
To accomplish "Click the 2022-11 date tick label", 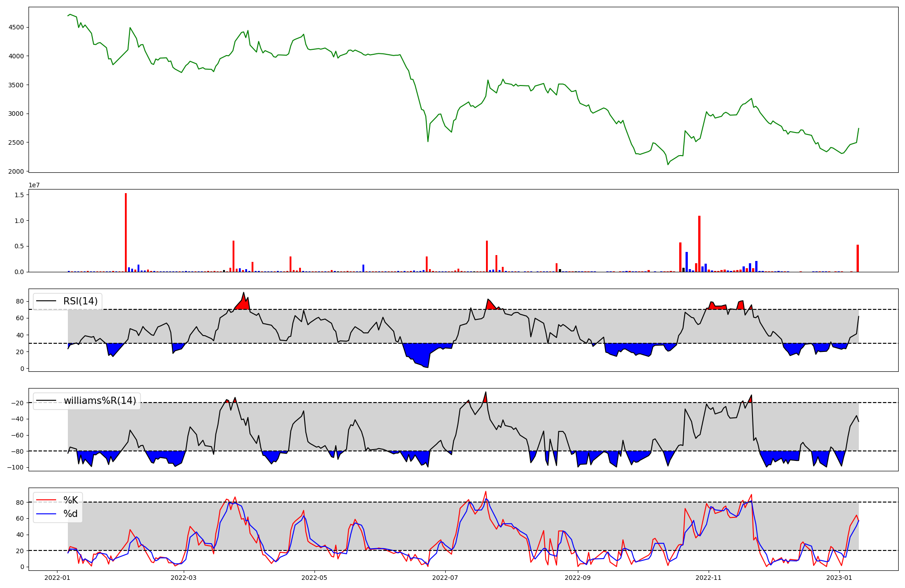I will click(708, 578).
